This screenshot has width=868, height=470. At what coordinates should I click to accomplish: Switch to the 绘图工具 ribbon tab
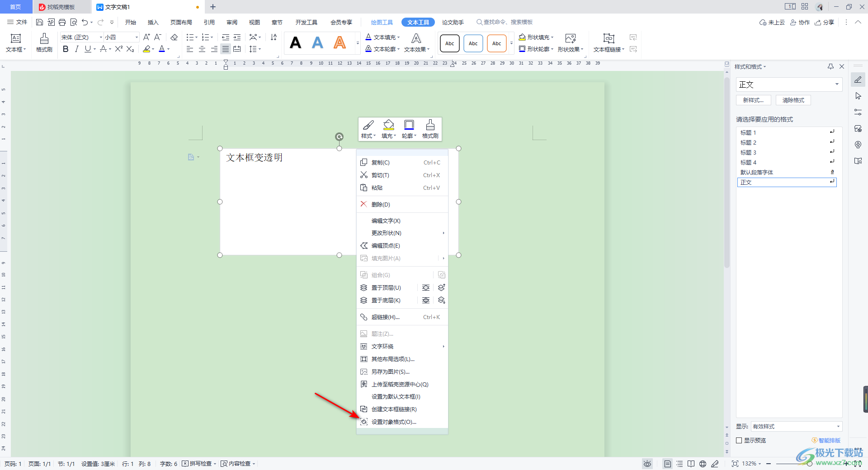tap(381, 22)
